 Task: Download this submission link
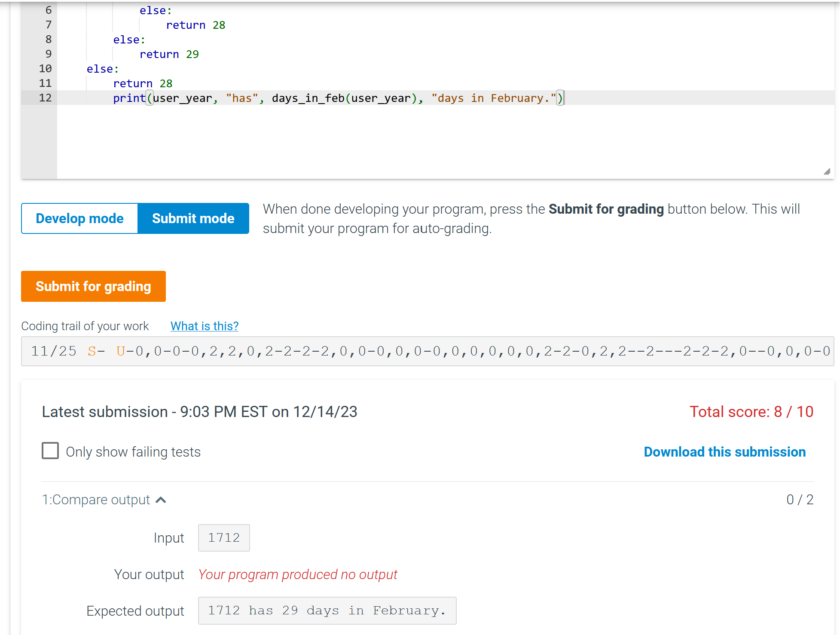(724, 452)
